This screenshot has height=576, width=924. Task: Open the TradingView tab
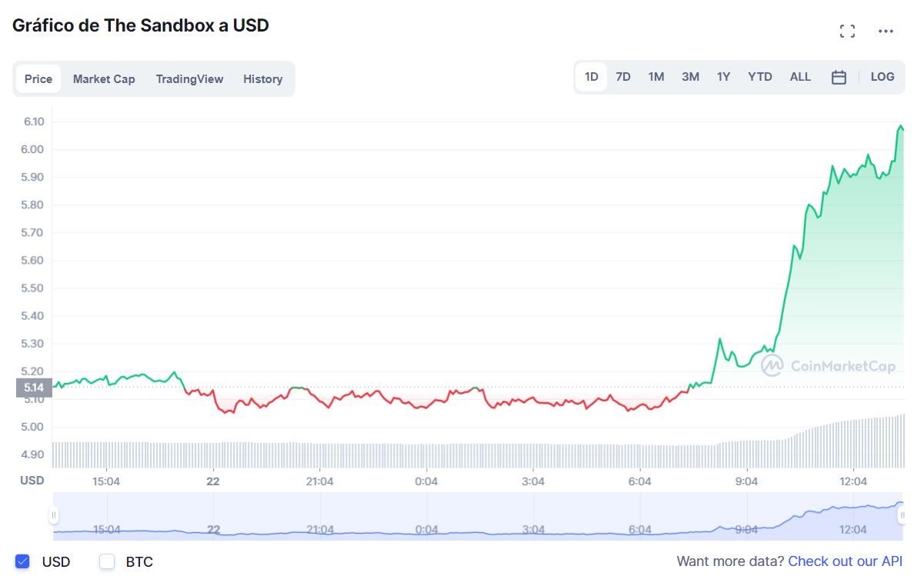189,79
